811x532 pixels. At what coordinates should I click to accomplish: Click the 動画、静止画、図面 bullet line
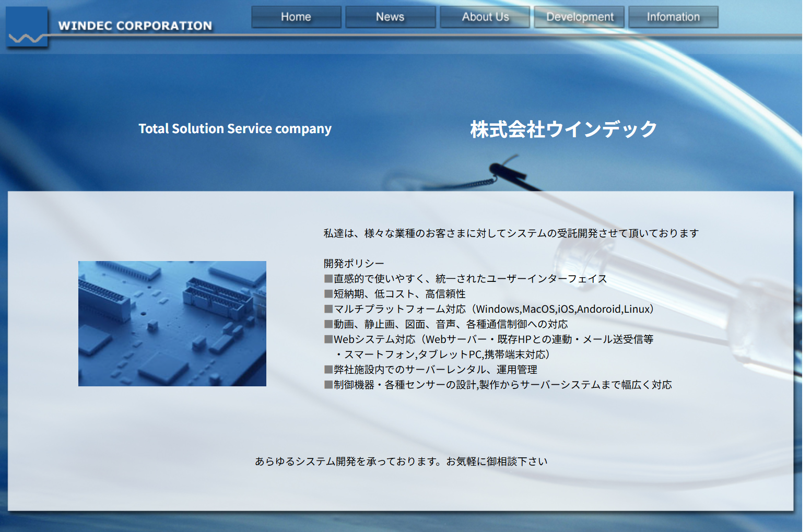click(x=446, y=324)
